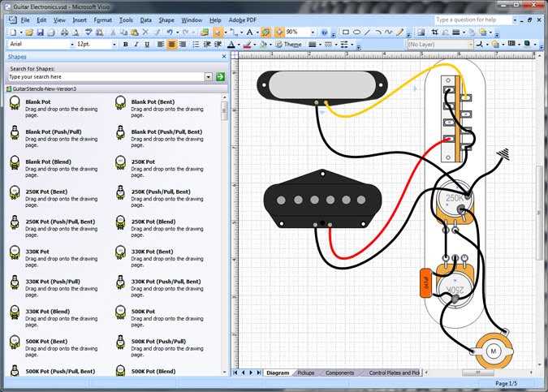Image resolution: width=548 pixels, height=392 pixels.
Task: Switch to the Components page tab
Action: [339, 373]
